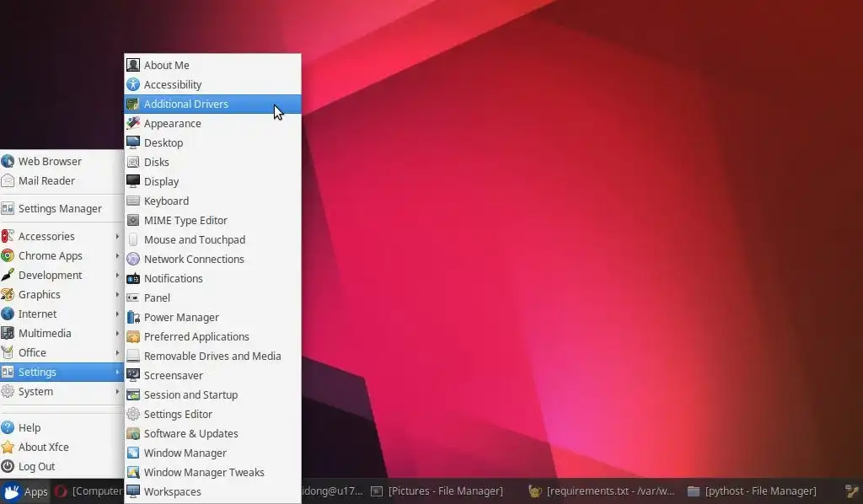The height and width of the screenshot is (504, 863).
Task: Click the Display monitor icon
Action: 133,181
